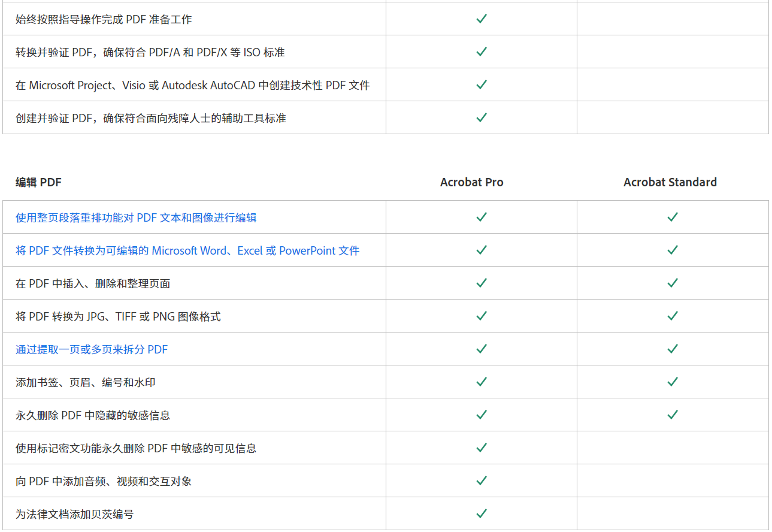The image size is (772, 532).
Task: Click Acrobat Standard checkmark for split PDF row
Action: (x=672, y=349)
